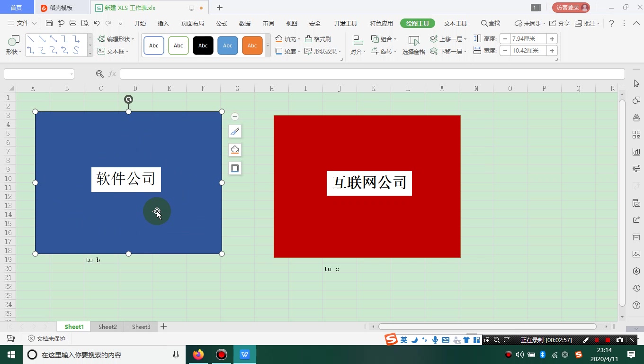Stop recording with red square button

pos(608,340)
